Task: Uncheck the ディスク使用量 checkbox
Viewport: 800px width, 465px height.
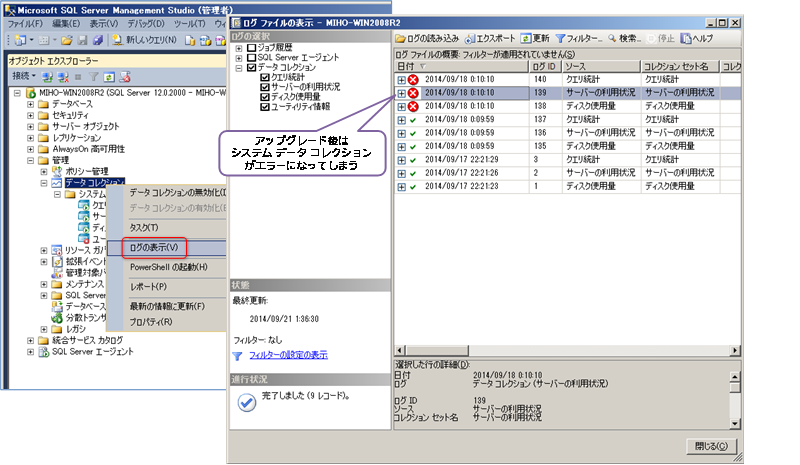Action: [x=265, y=97]
